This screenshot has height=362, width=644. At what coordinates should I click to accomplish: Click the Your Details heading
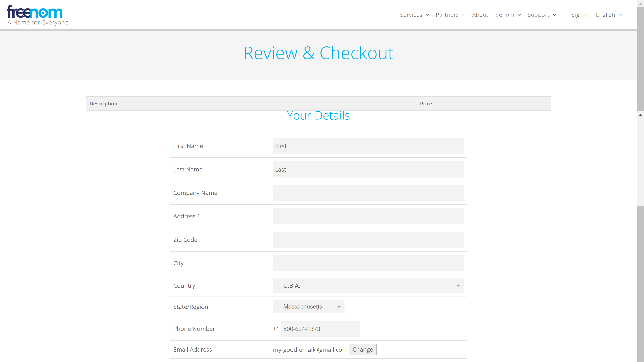[318, 116]
